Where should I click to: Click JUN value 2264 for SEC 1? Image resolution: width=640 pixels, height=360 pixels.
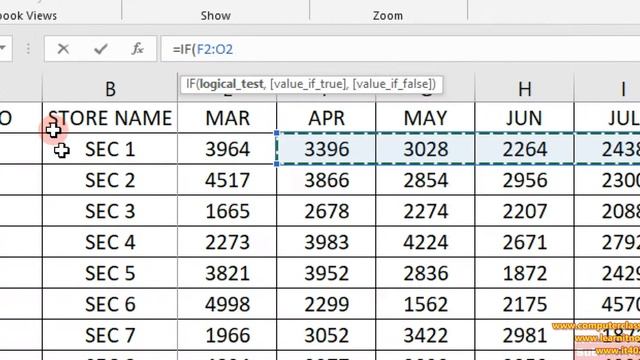pyautogui.click(x=524, y=149)
